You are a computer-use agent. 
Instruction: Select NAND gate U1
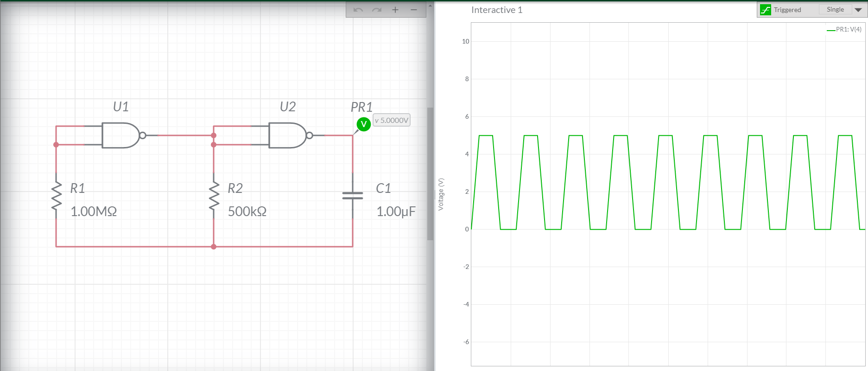pos(121,135)
